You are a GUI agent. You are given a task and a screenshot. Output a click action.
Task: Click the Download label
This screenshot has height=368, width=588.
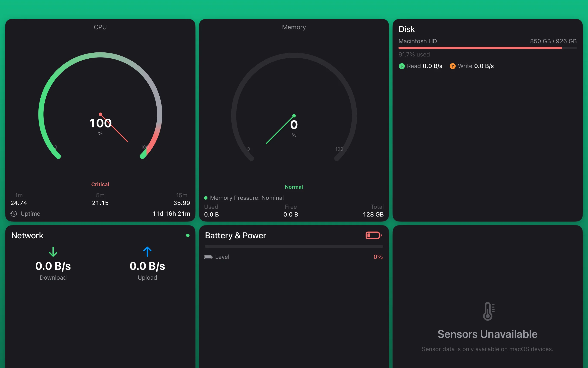[x=53, y=277]
